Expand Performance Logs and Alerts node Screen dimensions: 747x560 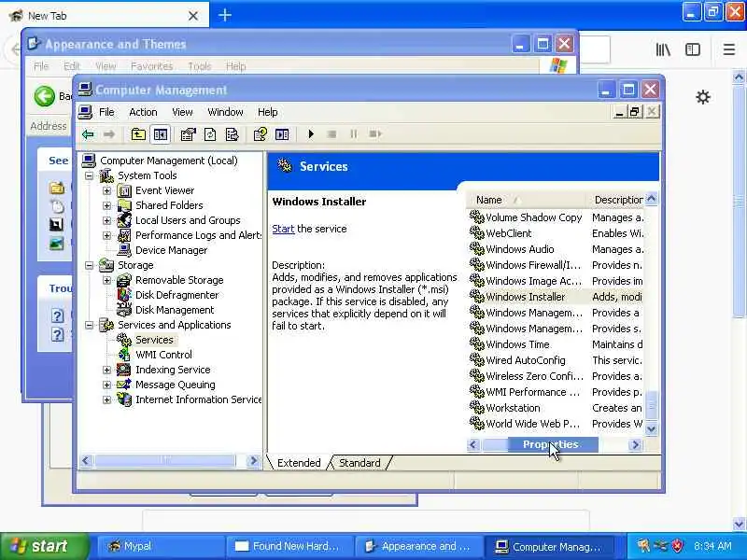click(106, 236)
